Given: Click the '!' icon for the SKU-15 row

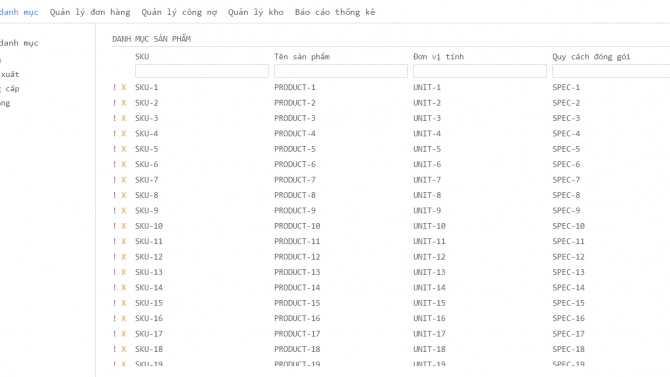Looking at the screenshot, I should (x=114, y=303).
